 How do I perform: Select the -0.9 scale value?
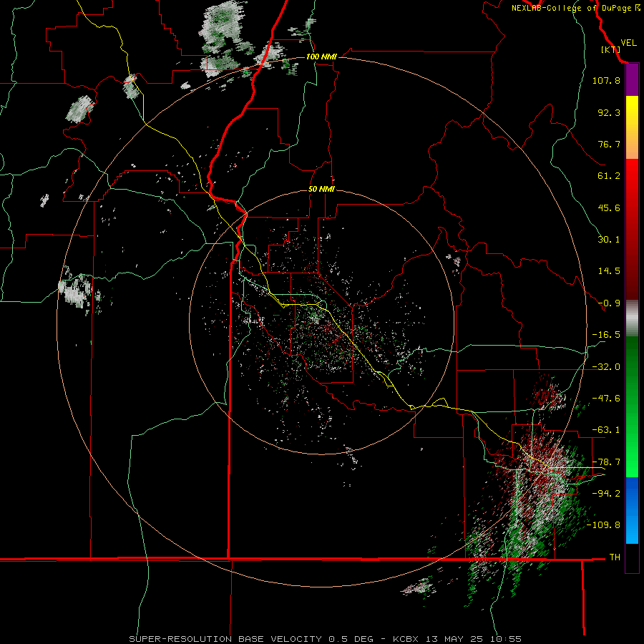pos(609,303)
